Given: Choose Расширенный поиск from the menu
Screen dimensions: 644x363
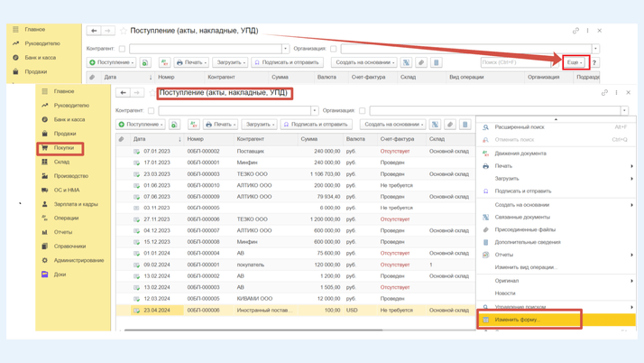Looking at the screenshot, I should tap(519, 127).
